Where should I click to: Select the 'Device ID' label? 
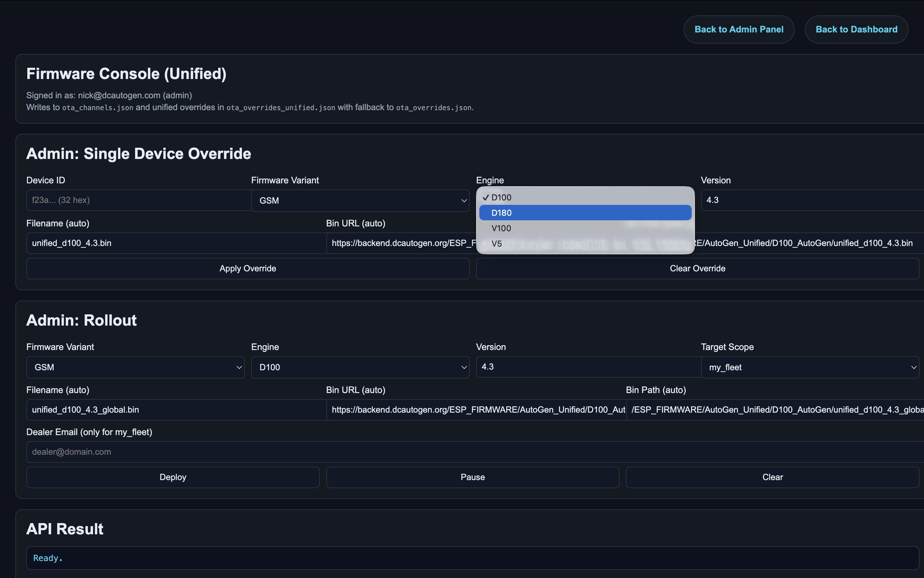[46, 180]
